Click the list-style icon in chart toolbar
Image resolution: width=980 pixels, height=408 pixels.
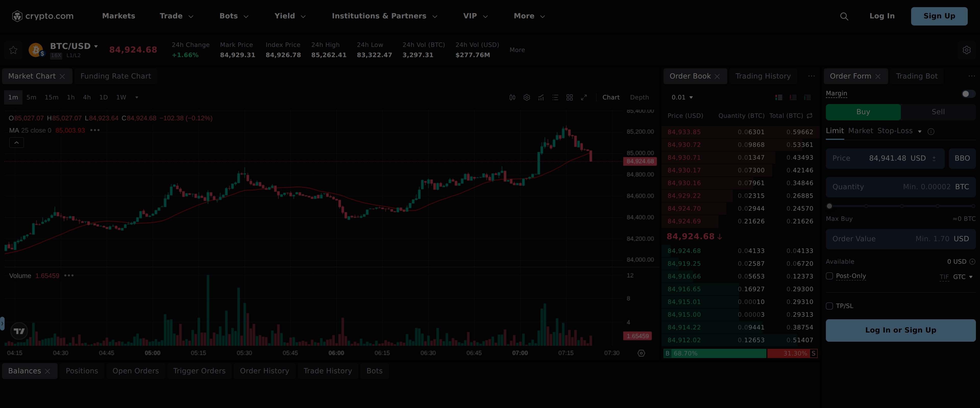pyautogui.click(x=555, y=97)
